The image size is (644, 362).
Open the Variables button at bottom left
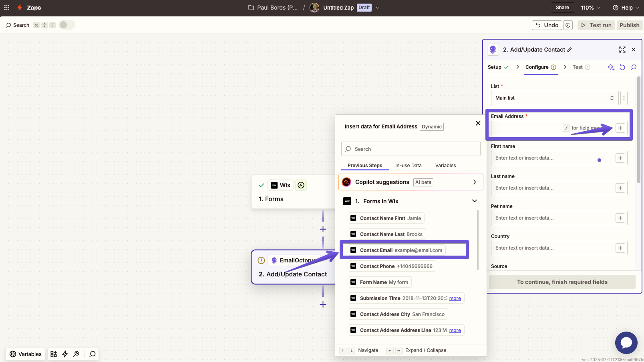[x=25, y=354]
